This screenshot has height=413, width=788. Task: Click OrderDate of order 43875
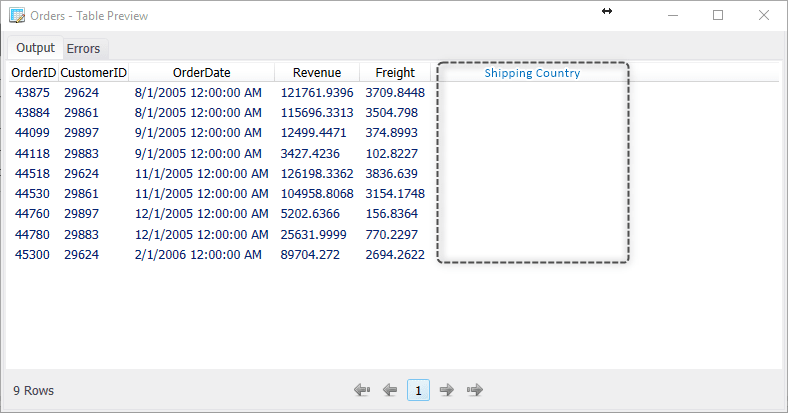pos(198,93)
